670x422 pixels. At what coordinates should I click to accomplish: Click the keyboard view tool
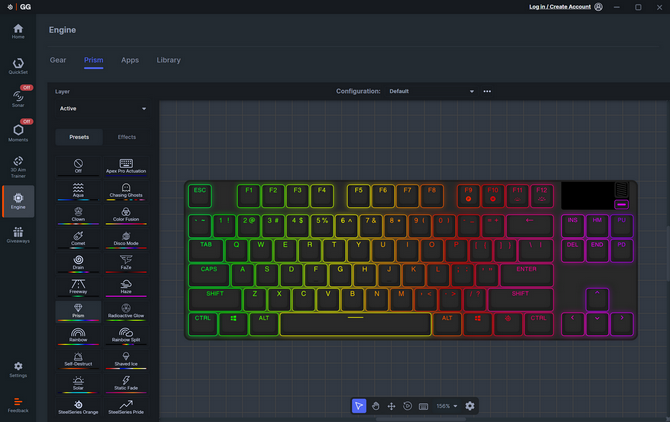[423, 406]
